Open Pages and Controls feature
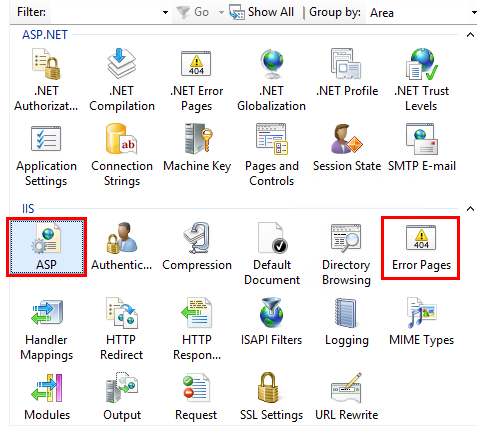This screenshot has width=477, height=428. tap(272, 155)
